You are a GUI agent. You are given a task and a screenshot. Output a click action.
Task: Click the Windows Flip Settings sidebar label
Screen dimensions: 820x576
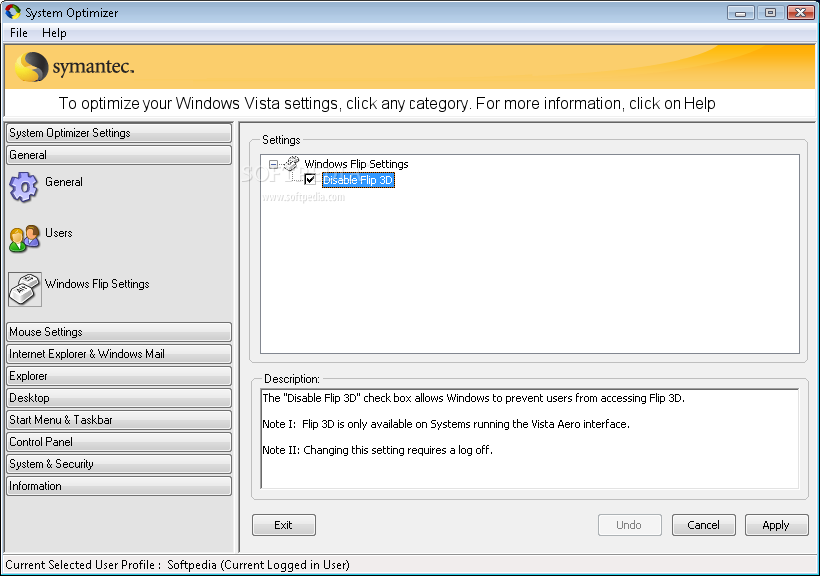(x=97, y=284)
